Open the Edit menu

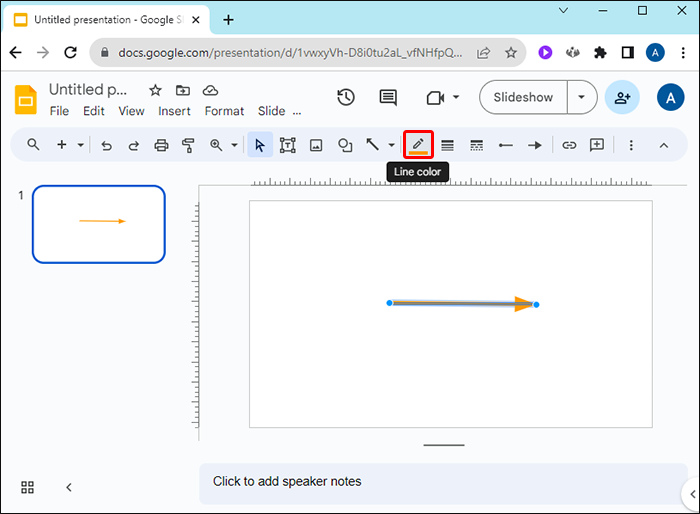(94, 111)
